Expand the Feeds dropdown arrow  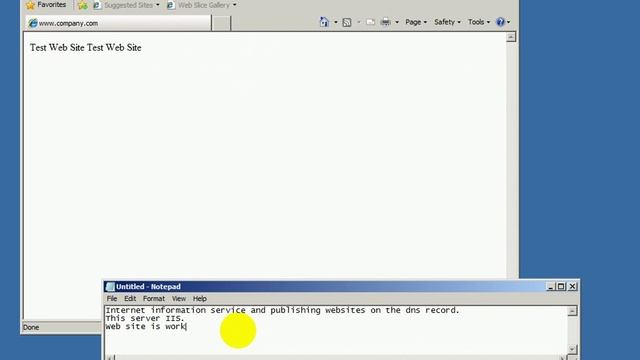point(358,22)
